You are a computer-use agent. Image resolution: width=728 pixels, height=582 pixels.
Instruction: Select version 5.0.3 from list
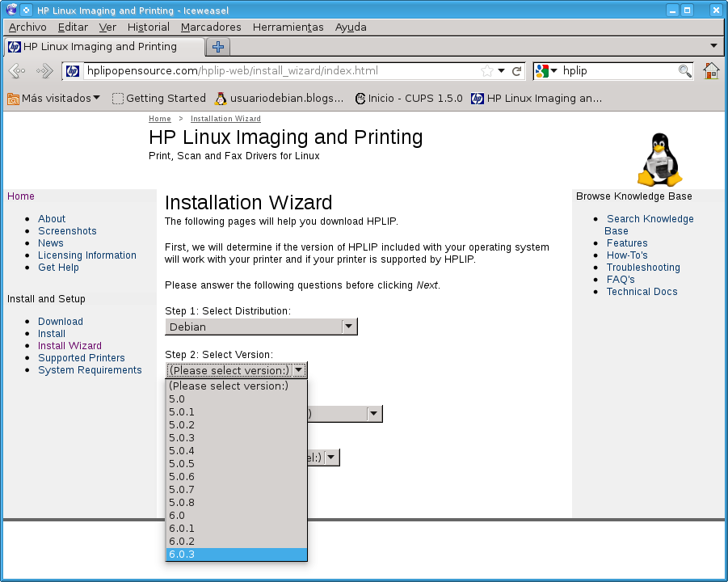236,438
